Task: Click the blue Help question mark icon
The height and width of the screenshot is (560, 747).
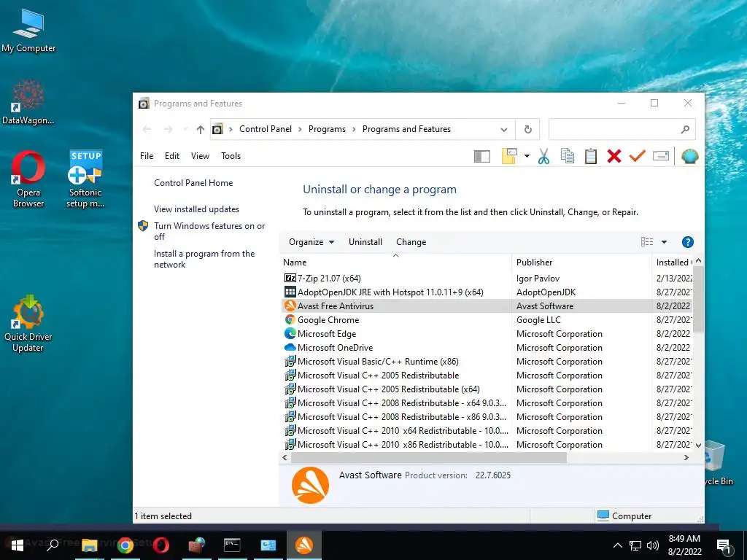Action: (x=687, y=242)
